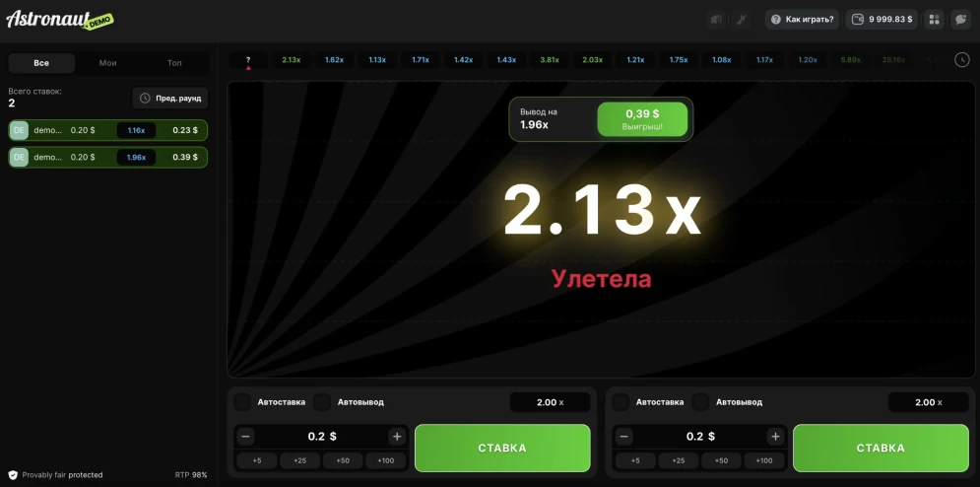Enable Автоставка in the left bet panel
This screenshot has height=487, width=980.
[x=242, y=402]
